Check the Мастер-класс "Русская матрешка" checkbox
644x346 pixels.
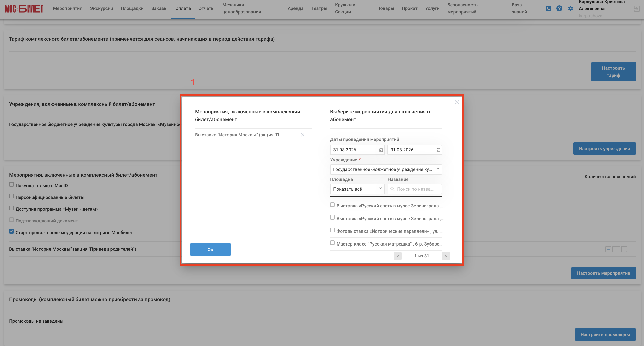pos(332,243)
